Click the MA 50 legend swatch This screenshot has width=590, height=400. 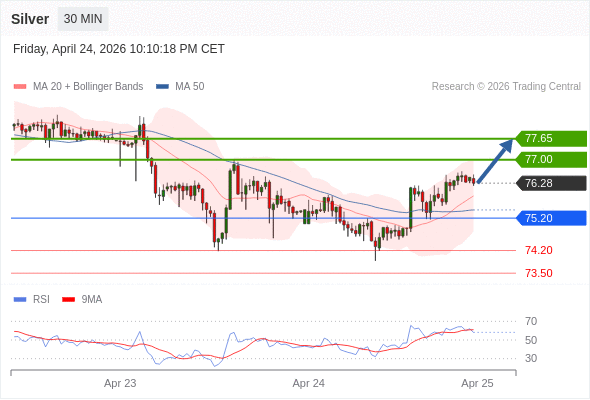(162, 87)
